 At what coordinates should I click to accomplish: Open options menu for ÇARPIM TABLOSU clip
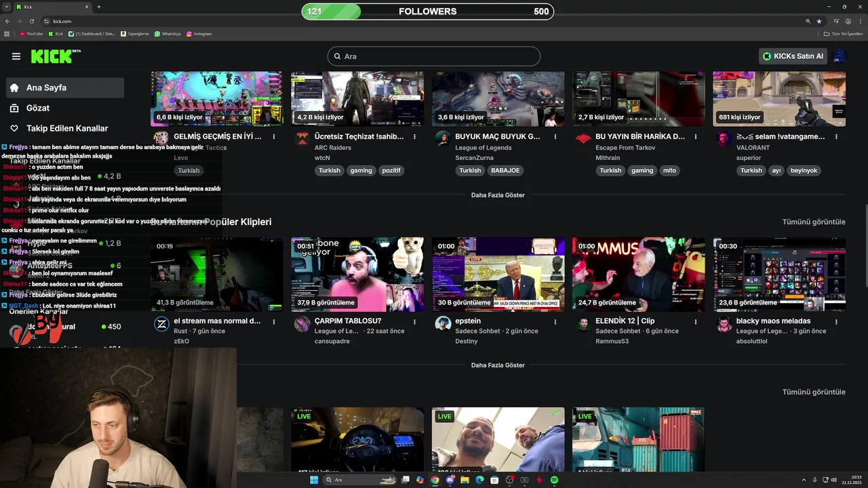(414, 321)
